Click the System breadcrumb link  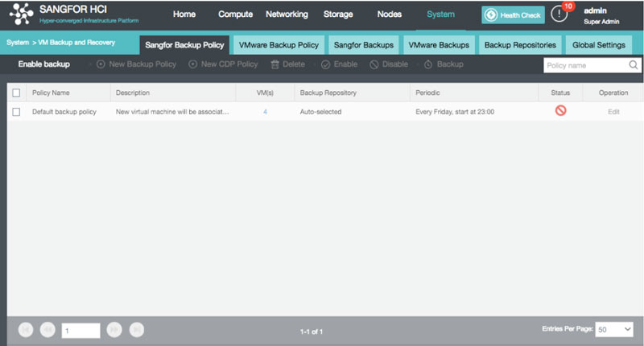18,43
